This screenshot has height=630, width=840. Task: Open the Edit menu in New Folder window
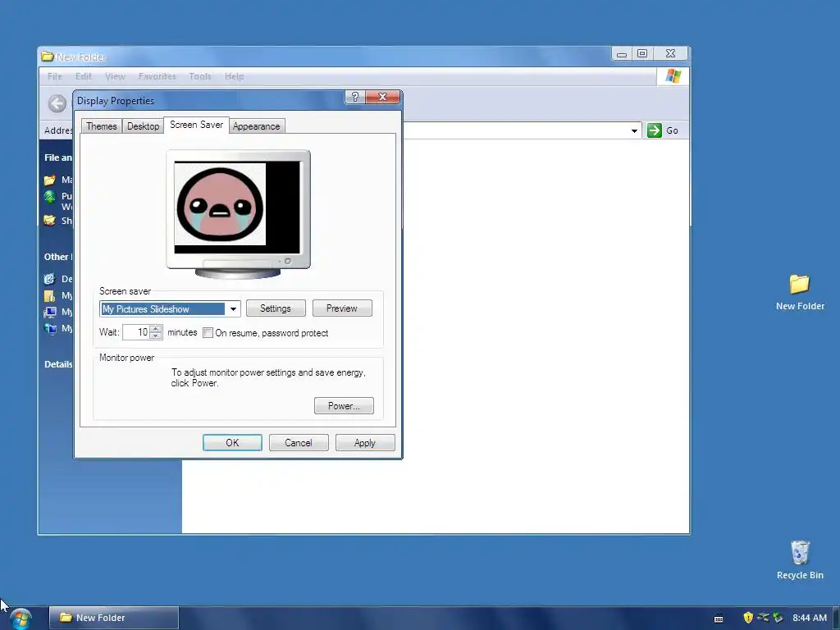point(83,76)
